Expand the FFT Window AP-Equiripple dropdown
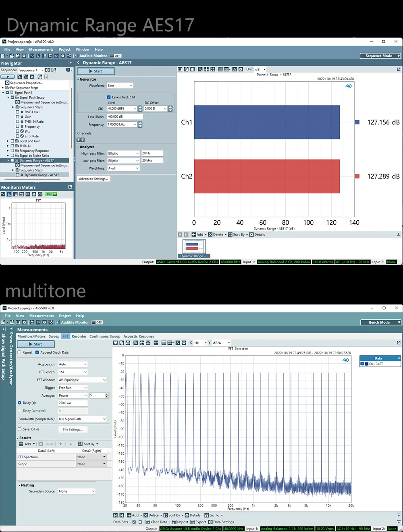This screenshot has height=532, width=403. [x=82, y=380]
